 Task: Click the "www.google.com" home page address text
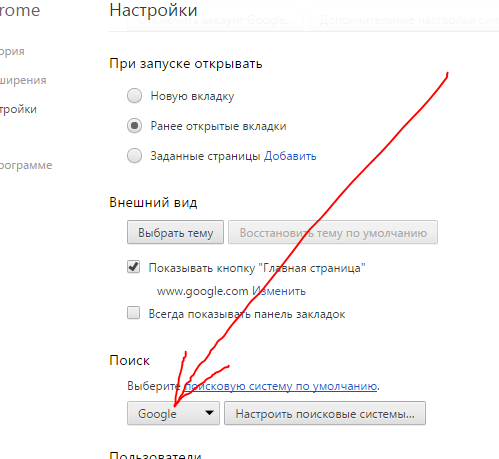[202, 291]
